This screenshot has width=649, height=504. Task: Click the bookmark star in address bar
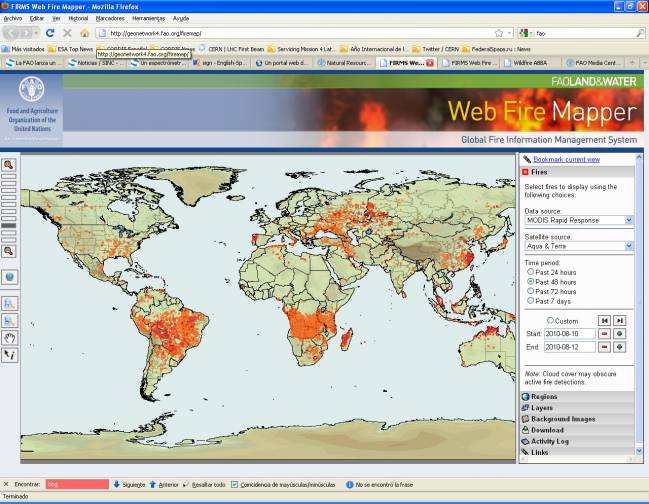[x=499, y=33]
